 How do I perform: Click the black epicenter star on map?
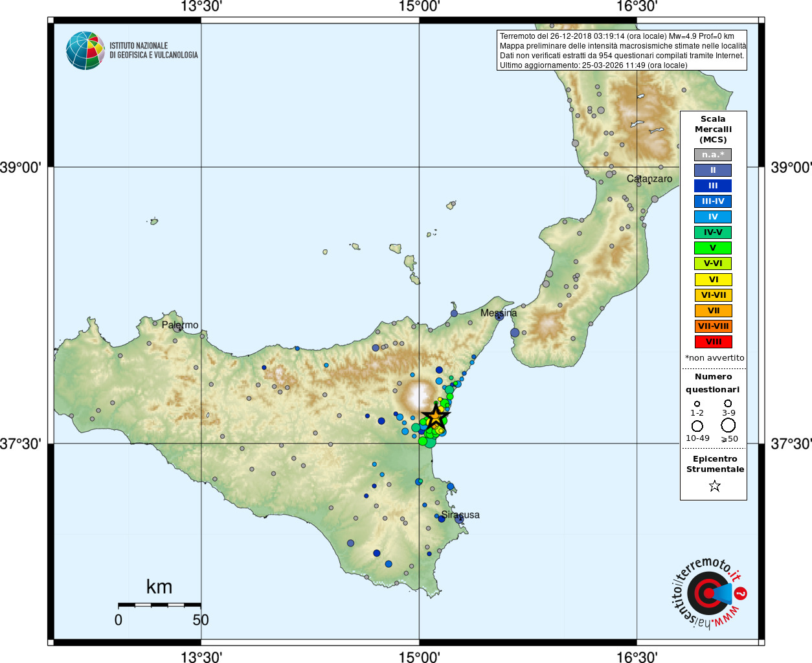pos(436,416)
